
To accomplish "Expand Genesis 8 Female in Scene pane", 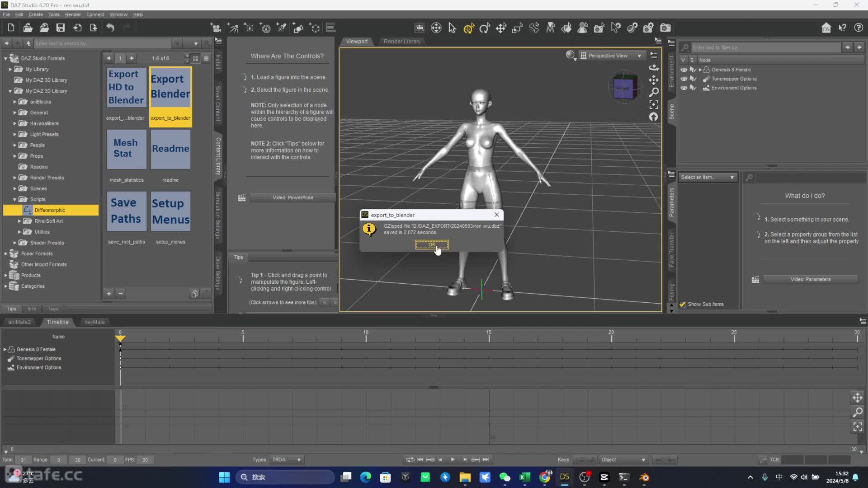I will (x=700, y=70).
